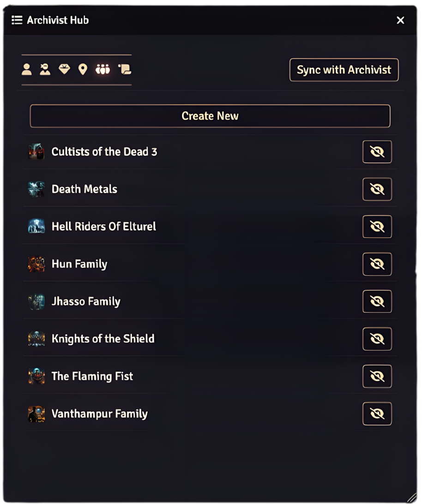Open the Locations tab (map pin icon)
This screenshot has height=504, width=422.
[x=83, y=70]
